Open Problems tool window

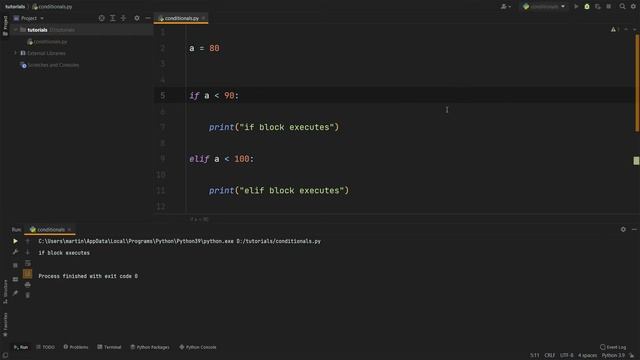pos(76,347)
